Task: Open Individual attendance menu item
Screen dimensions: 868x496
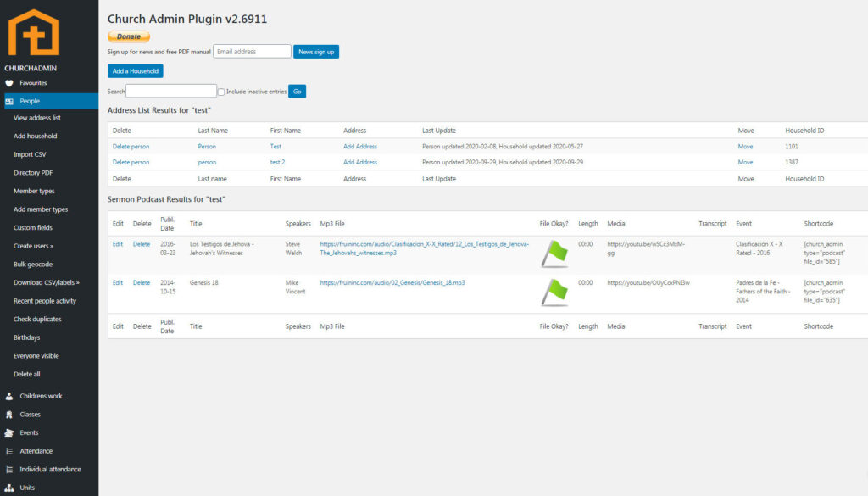Action: 50,469
